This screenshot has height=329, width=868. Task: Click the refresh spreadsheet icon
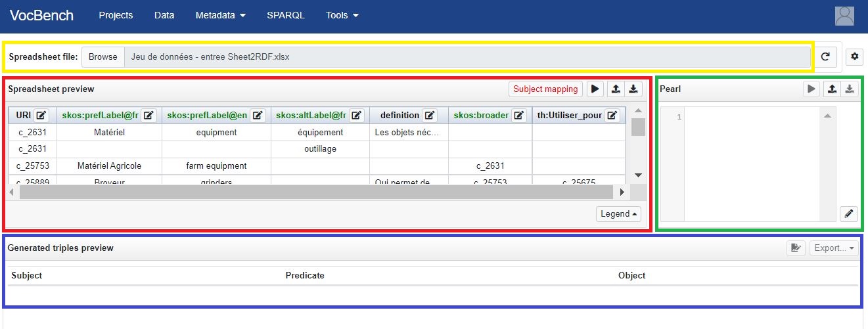[x=825, y=57]
